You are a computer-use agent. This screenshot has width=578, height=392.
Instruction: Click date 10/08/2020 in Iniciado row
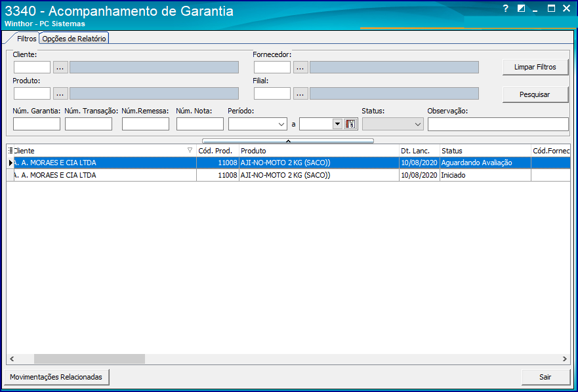click(x=419, y=176)
